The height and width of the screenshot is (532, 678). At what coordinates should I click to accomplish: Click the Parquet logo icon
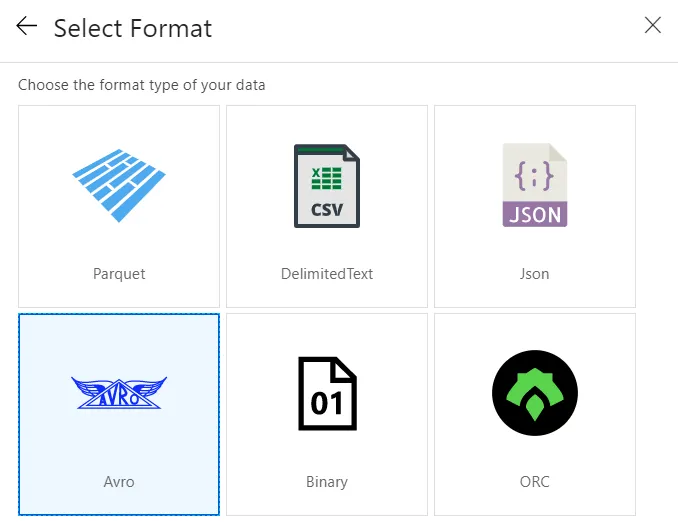119,185
